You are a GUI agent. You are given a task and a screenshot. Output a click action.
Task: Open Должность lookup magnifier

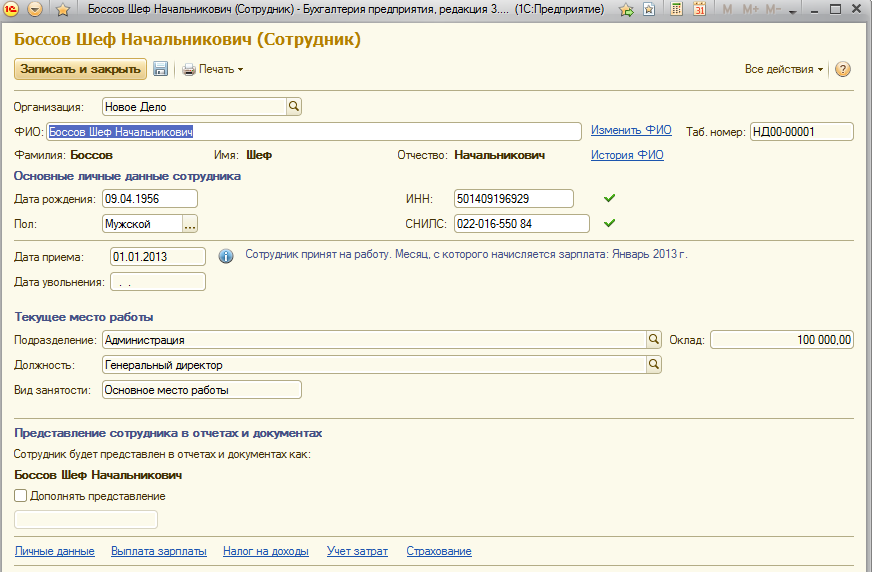(x=654, y=364)
